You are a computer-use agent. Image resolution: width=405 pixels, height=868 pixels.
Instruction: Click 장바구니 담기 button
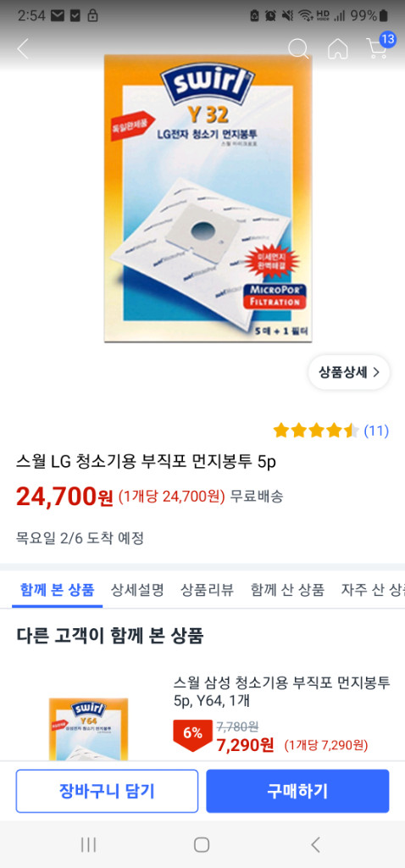point(107,791)
